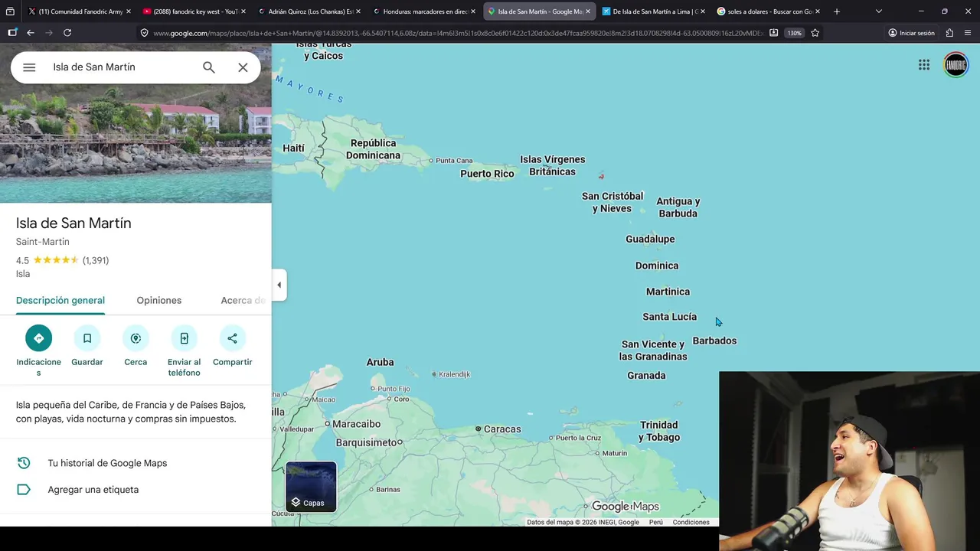Open the list all tabs dropdown
This screenshot has width=980, height=551.
pyautogui.click(x=878, y=11)
